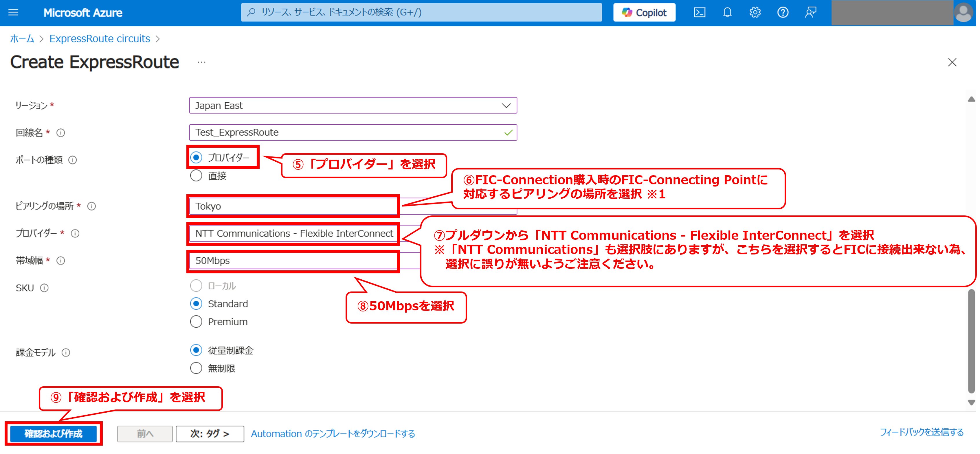Select the 直接 port type radio
Viewport: 980px width, 454px height.
196,176
